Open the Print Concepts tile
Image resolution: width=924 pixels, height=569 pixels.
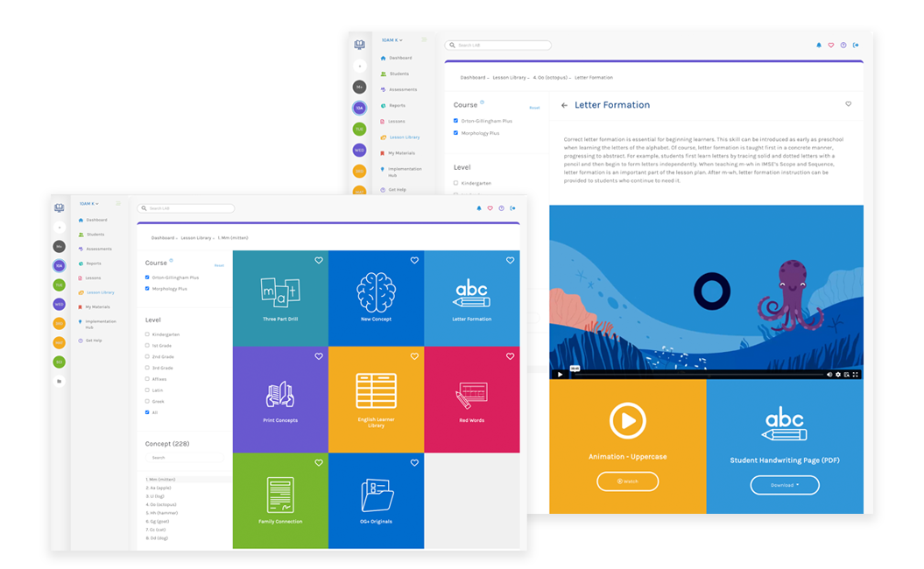coord(280,399)
